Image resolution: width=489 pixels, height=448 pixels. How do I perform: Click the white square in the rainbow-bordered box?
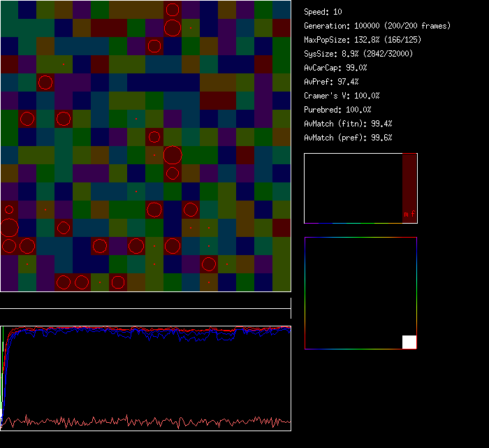tap(409, 342)
